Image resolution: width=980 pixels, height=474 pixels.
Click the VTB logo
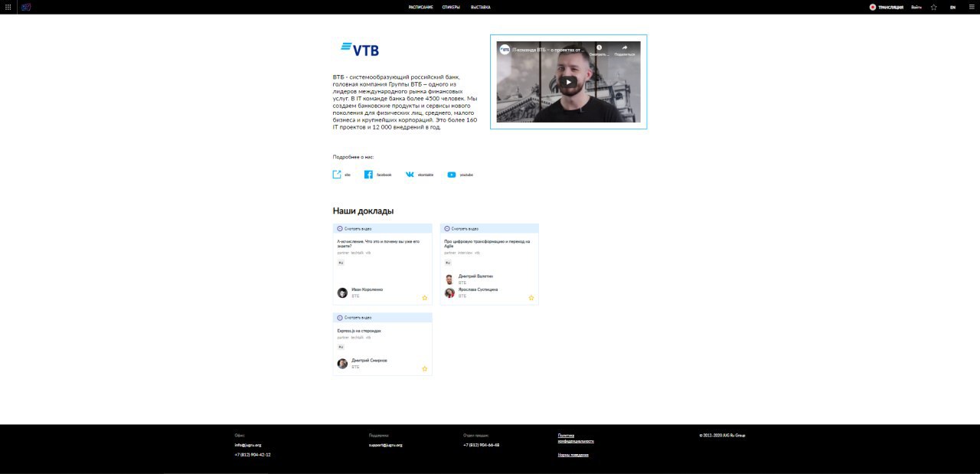coord(360,49)
